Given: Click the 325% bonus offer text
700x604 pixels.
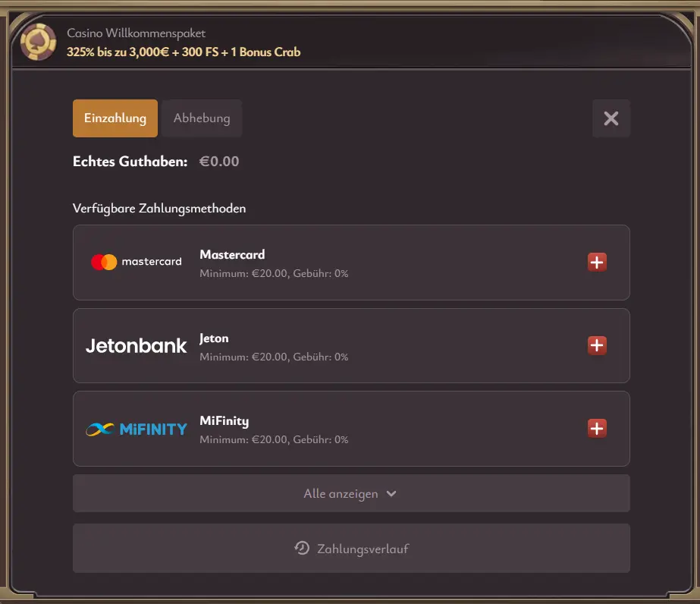Looking at the screenshot, I should (x=184, y=52).
